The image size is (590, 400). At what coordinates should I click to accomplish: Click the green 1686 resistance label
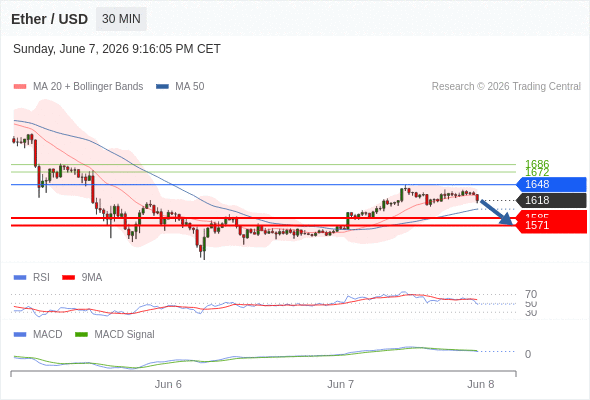(x=537, y=164)
